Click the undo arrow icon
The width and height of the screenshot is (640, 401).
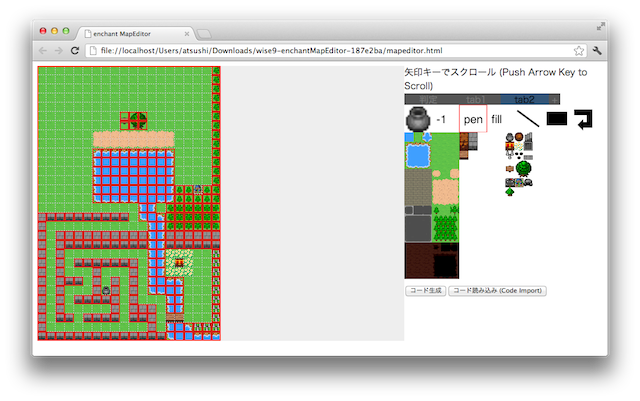[x=583, y=118]
